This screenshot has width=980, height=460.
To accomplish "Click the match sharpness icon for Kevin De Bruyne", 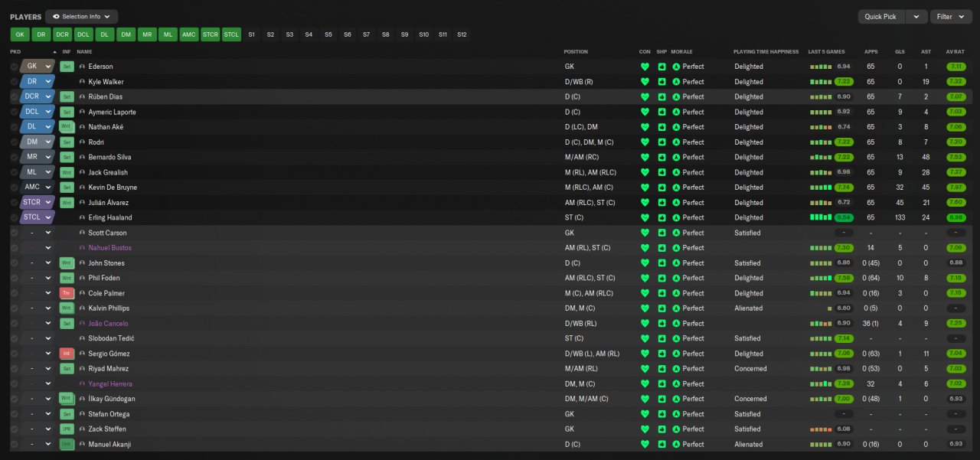I will (661, 188).
